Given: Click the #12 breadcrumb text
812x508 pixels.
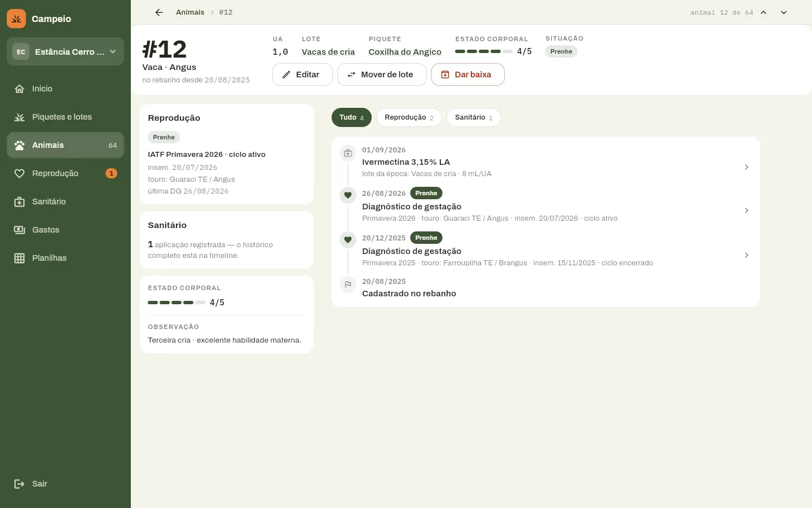Looking at the screenshot, I should click(226, 12).
